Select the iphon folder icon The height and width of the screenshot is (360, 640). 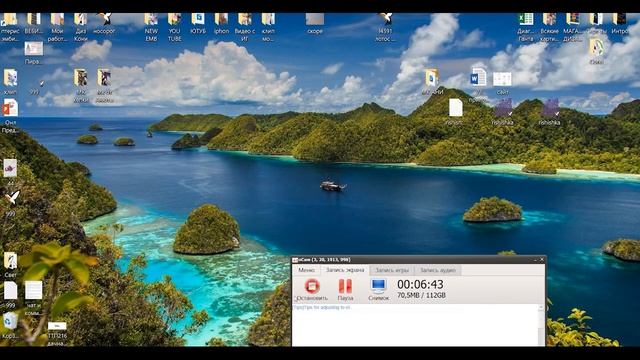pyautogui.click(x=221, y=24)
